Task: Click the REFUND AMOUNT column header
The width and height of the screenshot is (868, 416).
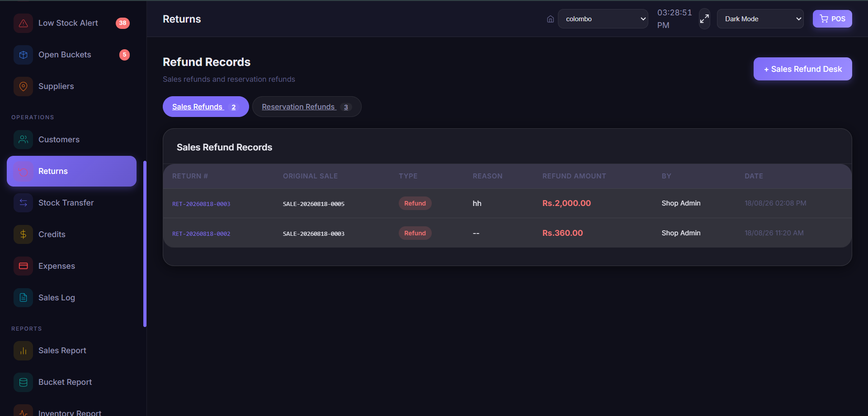Action: (x=574, y=176)
